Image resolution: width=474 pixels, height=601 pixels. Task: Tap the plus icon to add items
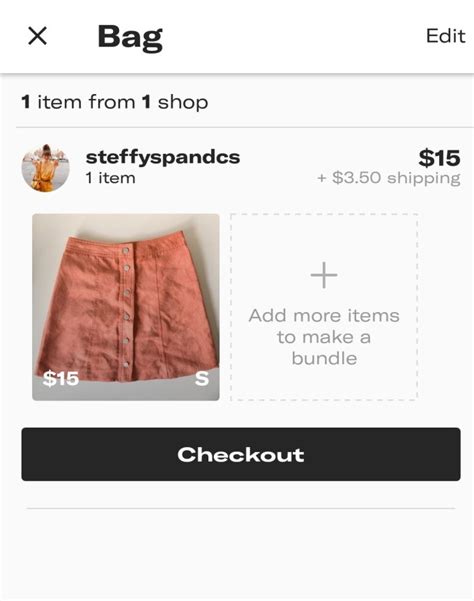324,275
